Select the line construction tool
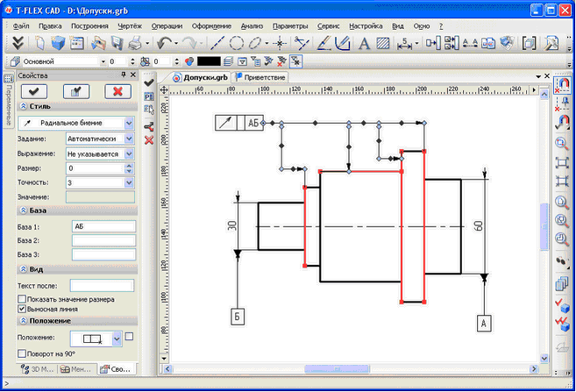This screenshot has height=392, width=576. pyautogui.click(x=217, y=43)
